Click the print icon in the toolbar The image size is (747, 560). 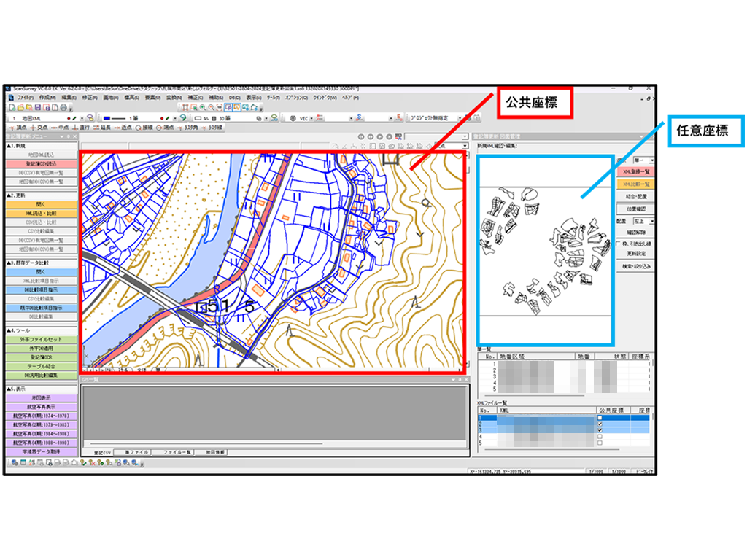coord(63,107)
